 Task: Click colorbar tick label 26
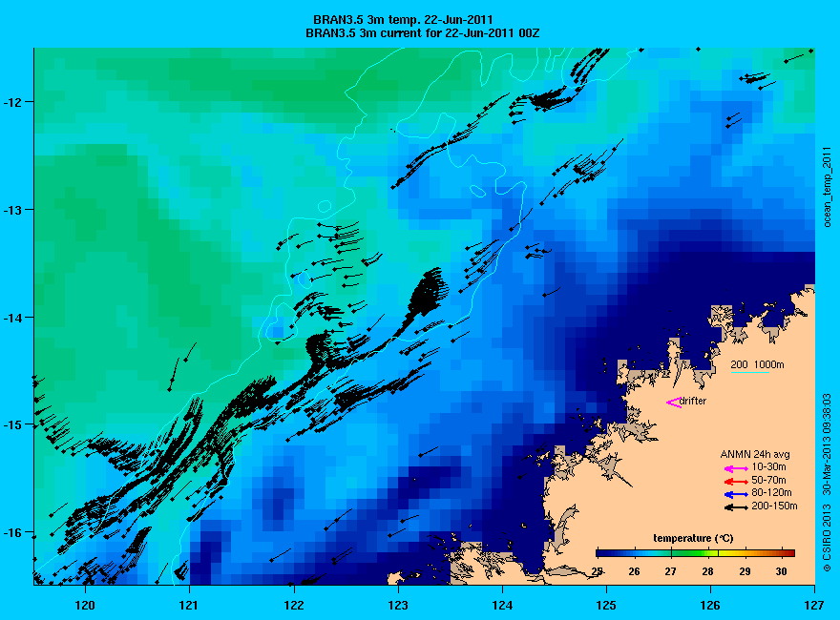[x=634, y=571]
